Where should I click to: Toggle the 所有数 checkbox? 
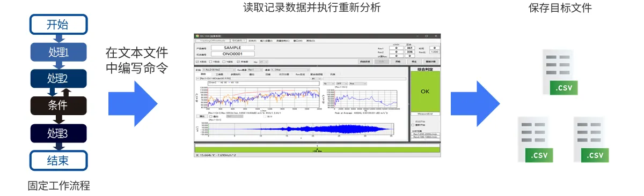pos(238,62)
